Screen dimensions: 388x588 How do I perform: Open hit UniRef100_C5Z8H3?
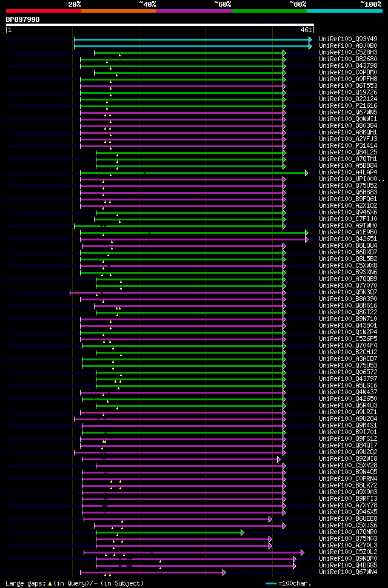(x=348, y=53)
